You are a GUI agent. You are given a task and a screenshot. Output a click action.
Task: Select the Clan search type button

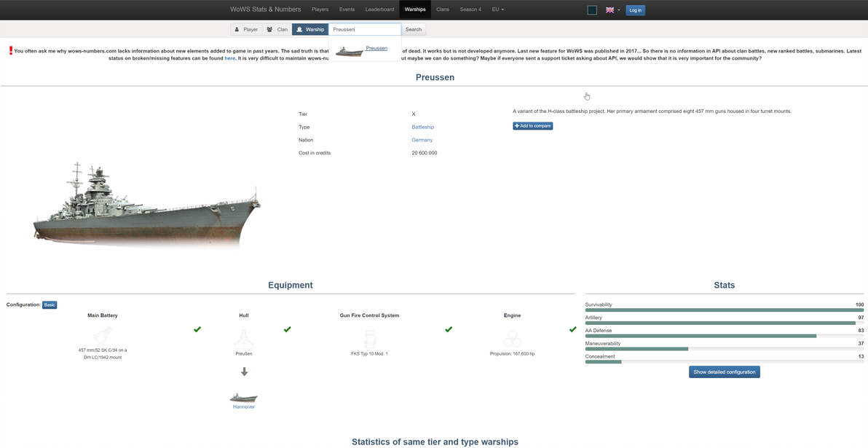coord(277,29)
